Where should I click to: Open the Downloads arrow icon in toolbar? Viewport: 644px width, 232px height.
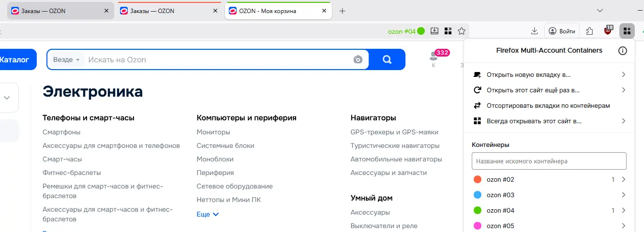[534, 31]
